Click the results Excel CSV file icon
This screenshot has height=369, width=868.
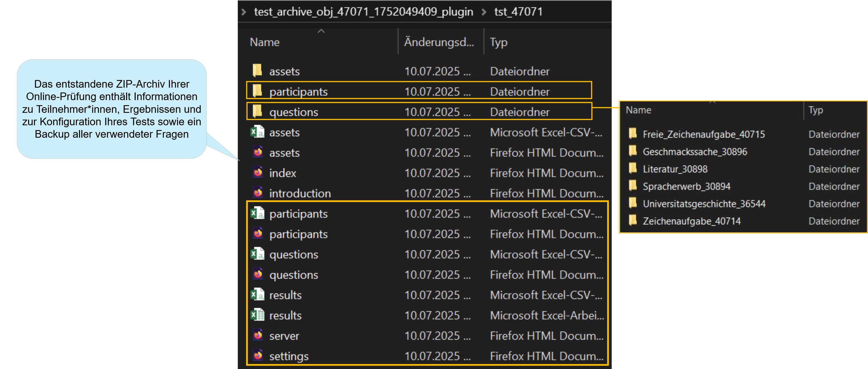(x=258, y=295)
